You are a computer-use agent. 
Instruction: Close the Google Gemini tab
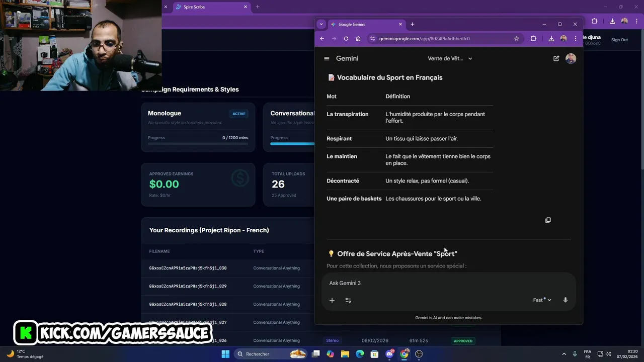pos(400,24)
